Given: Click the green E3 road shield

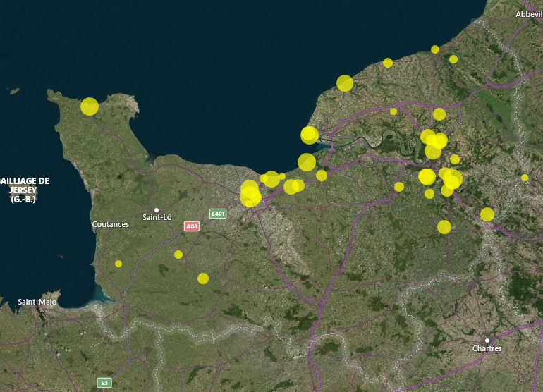Looking at the screenshot, I should click(x=104, y=383).
